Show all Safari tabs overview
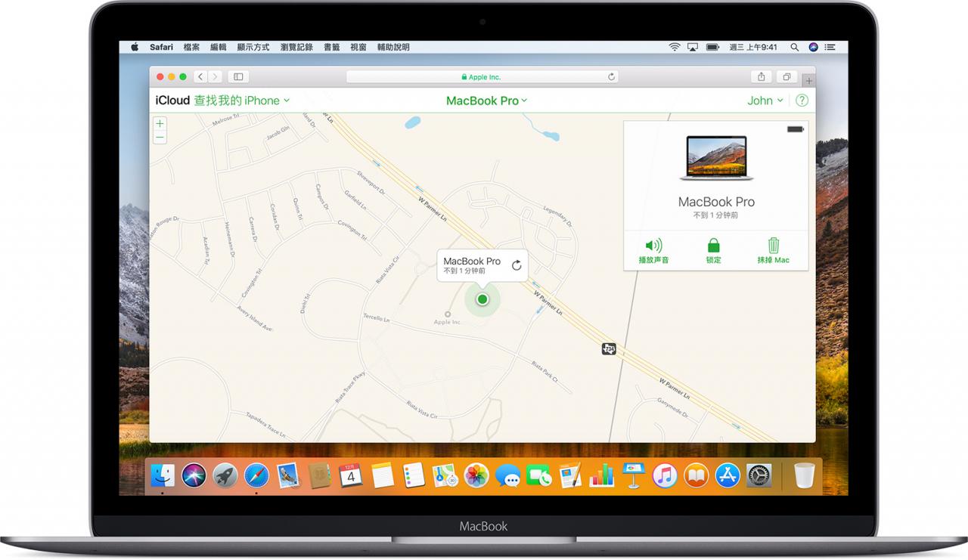Image resolution: width=968 pixels, height=560 pixels. click(786, 76)
